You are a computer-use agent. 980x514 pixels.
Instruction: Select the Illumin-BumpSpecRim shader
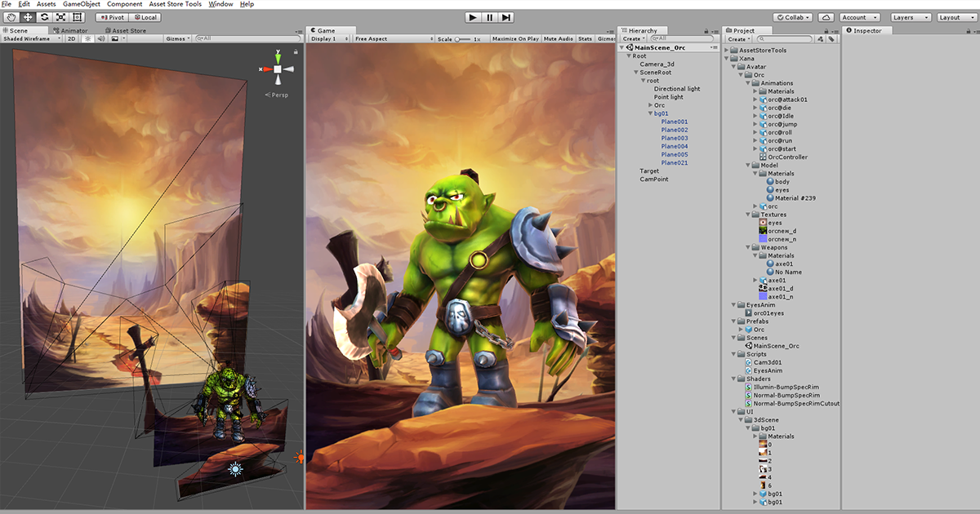coord(784,387)
